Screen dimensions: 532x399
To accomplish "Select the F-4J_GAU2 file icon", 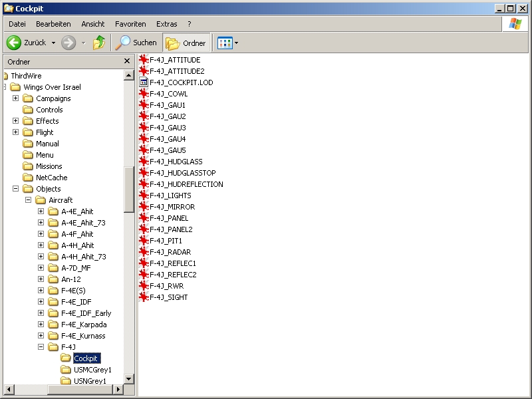I will click(144, 116).
